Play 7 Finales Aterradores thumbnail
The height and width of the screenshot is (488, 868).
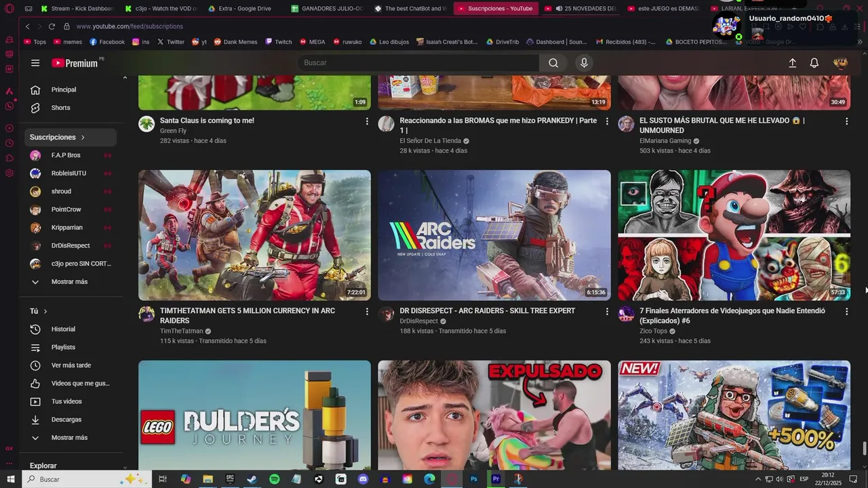734,235
